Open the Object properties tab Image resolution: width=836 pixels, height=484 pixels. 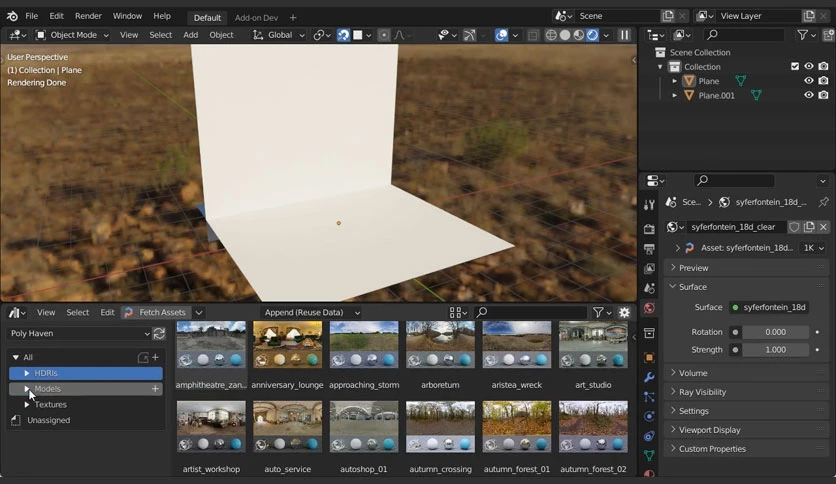pos(649,357)
